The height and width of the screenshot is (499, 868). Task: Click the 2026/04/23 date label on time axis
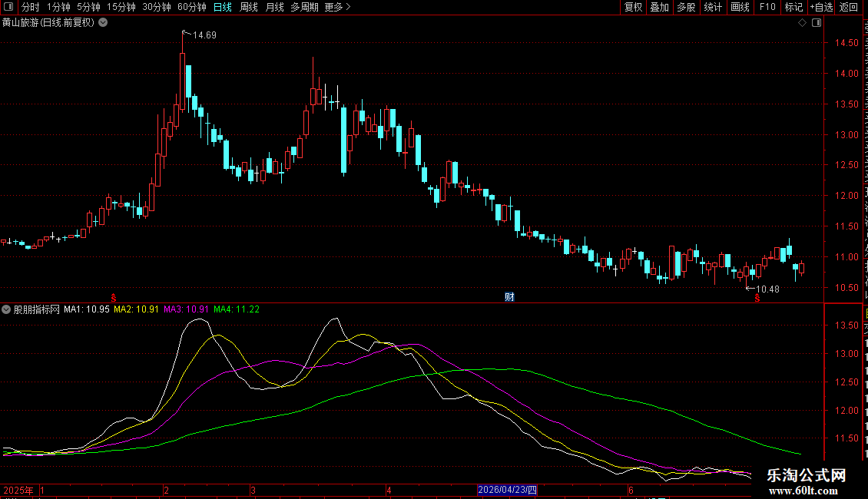pos(507,490)
